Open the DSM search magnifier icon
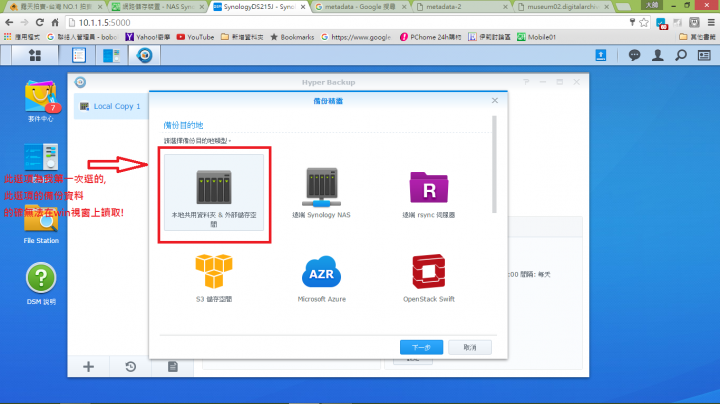Screen dimensions: 720x404 [x=681, y=56]
